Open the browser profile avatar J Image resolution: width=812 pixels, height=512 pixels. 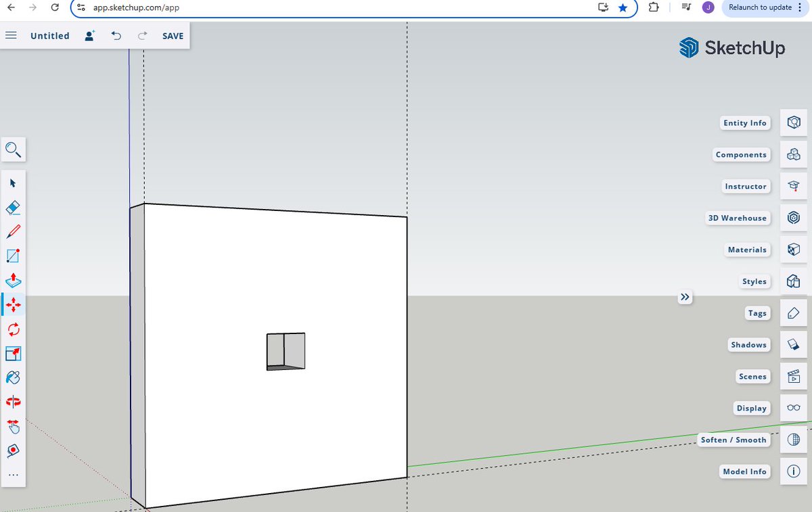point(708,7)
